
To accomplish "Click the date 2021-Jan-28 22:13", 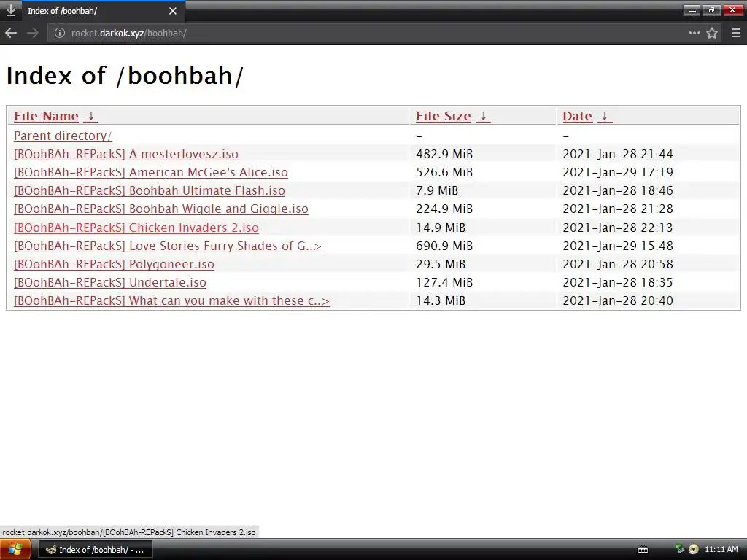I will (618, 227).
